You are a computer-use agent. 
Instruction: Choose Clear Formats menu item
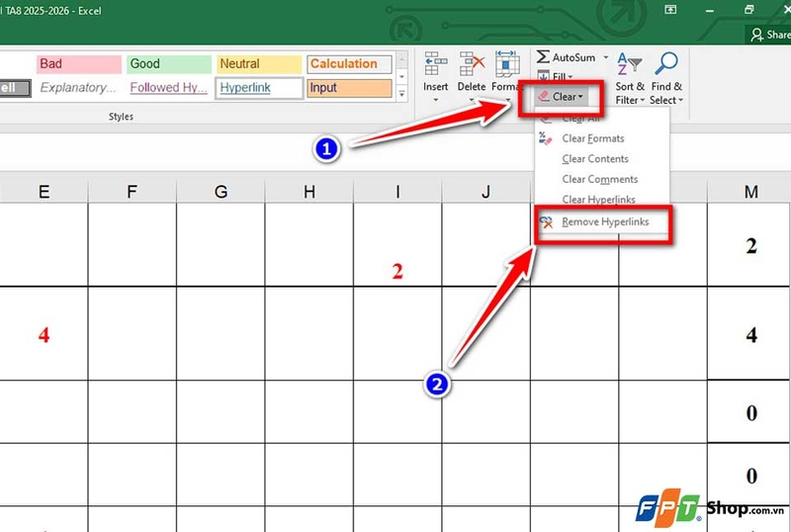click(602, 138)
